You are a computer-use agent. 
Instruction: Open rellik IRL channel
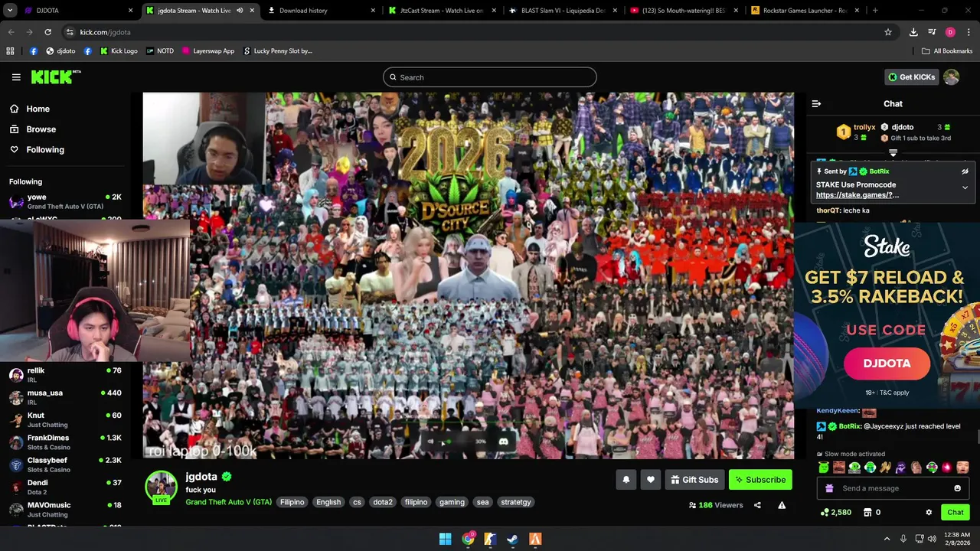pos(65,375)
